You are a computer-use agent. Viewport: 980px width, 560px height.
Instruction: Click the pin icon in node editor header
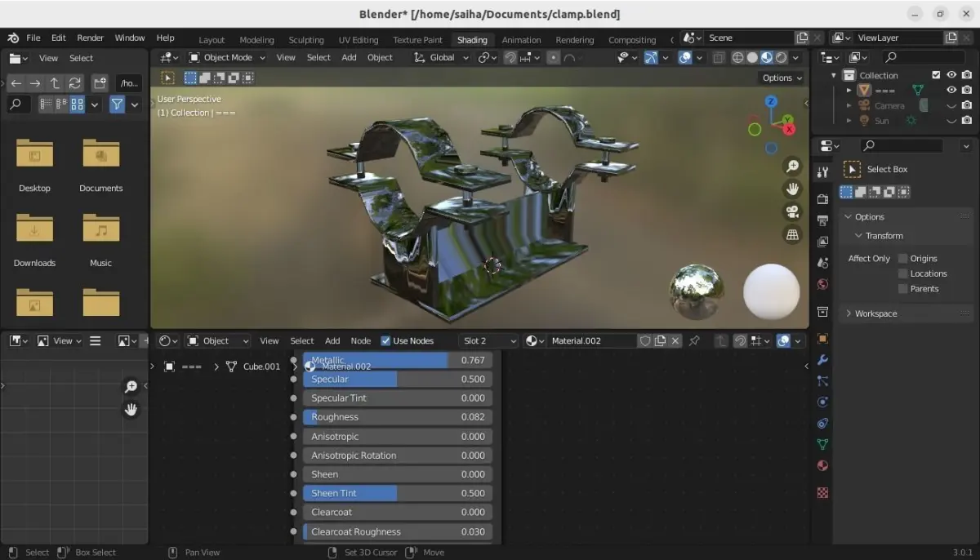(x=694, y=340)
